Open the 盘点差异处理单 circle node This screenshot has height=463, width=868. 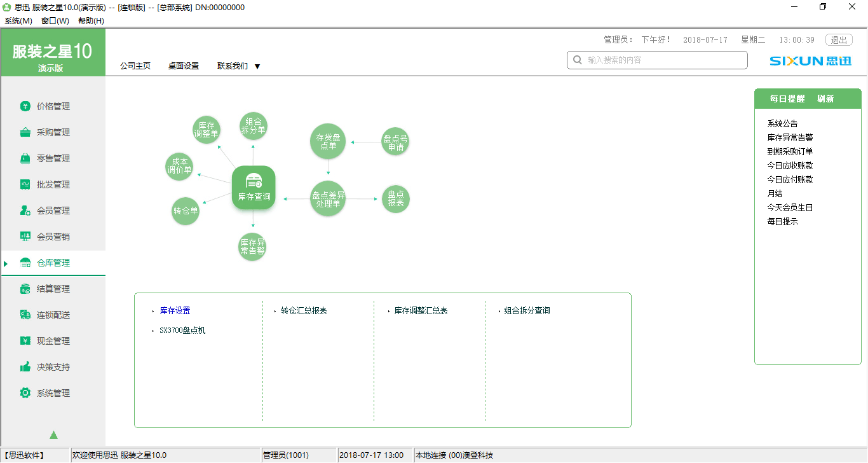(328, 199)
